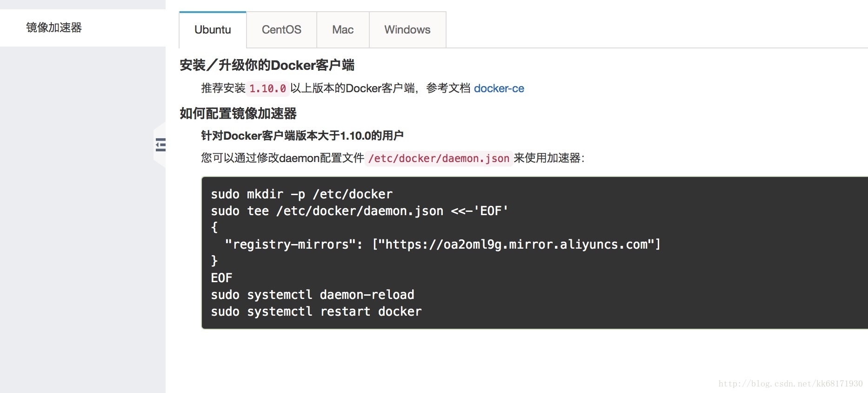Click the registry-mirrors URL line in code
Image resolution: width=868 pixels, height=393 pixels.
pyautogui.click(x=442, y=244)
